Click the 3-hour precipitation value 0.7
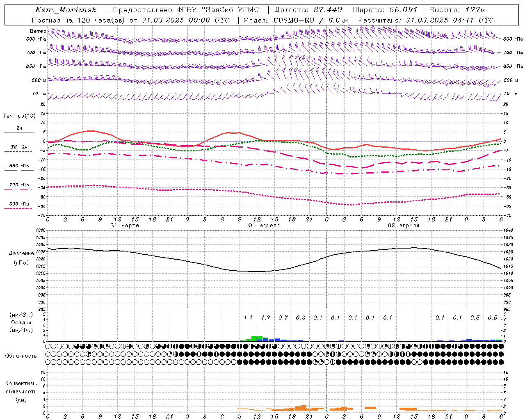Screen dimensions: 525x420 [x=283, y=317]
